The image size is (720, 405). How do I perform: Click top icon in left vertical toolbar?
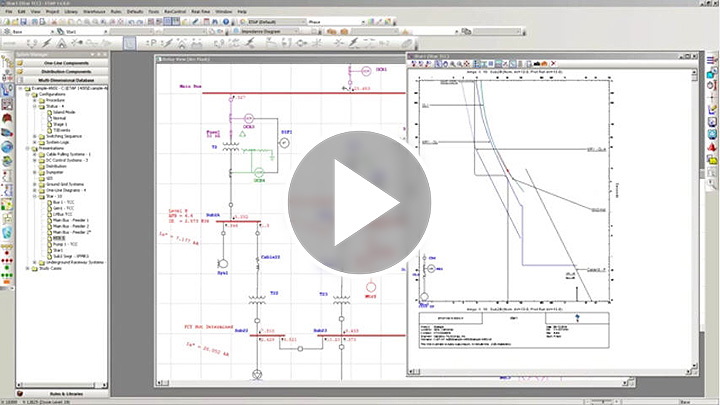coord(7,62)
